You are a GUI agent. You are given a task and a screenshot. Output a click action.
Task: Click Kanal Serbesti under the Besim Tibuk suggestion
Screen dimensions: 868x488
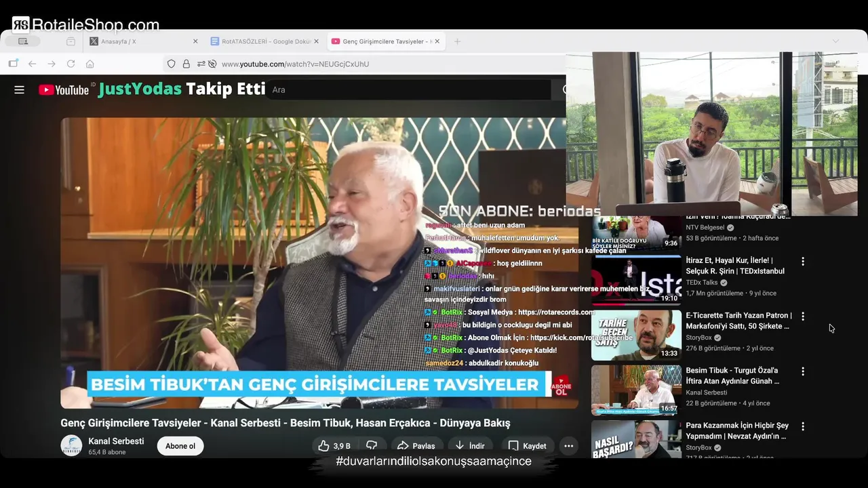[706, 392]
